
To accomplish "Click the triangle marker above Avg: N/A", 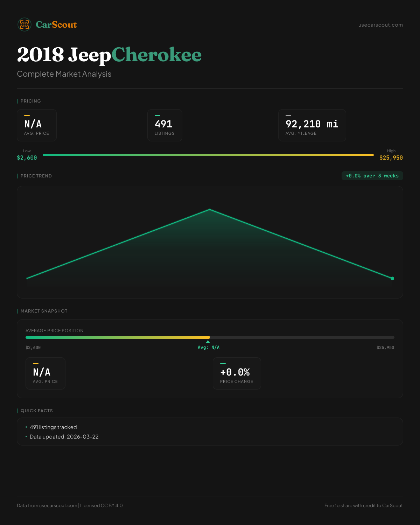I will point(208,342).
